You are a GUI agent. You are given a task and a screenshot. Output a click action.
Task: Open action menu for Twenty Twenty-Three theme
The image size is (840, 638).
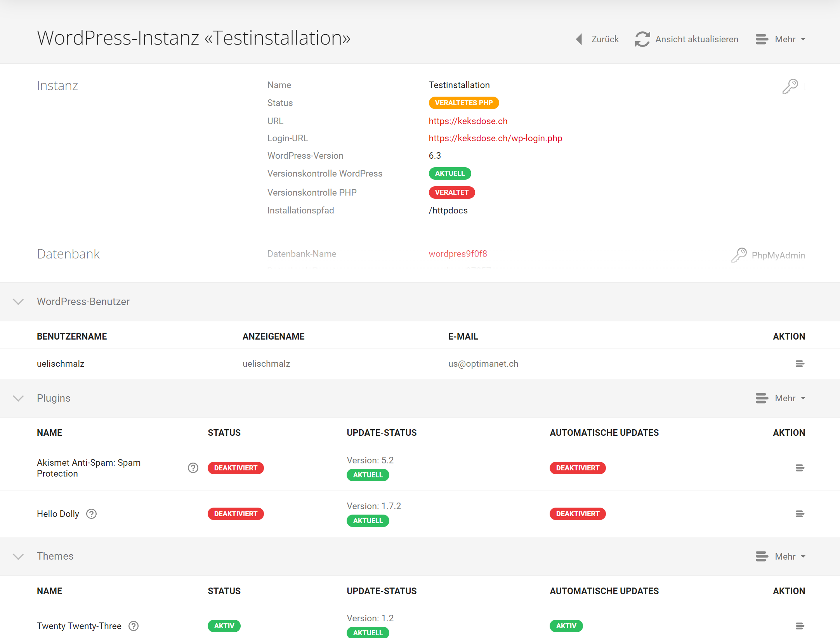click(800, 626)
